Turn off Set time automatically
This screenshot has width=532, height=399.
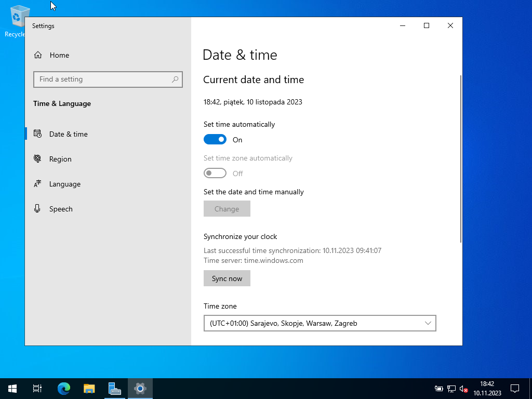click(x=215, y=139)
